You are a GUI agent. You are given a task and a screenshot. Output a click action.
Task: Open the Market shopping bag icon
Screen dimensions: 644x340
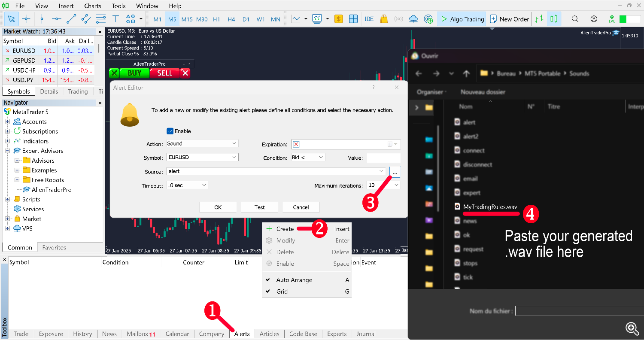[384, 19]
